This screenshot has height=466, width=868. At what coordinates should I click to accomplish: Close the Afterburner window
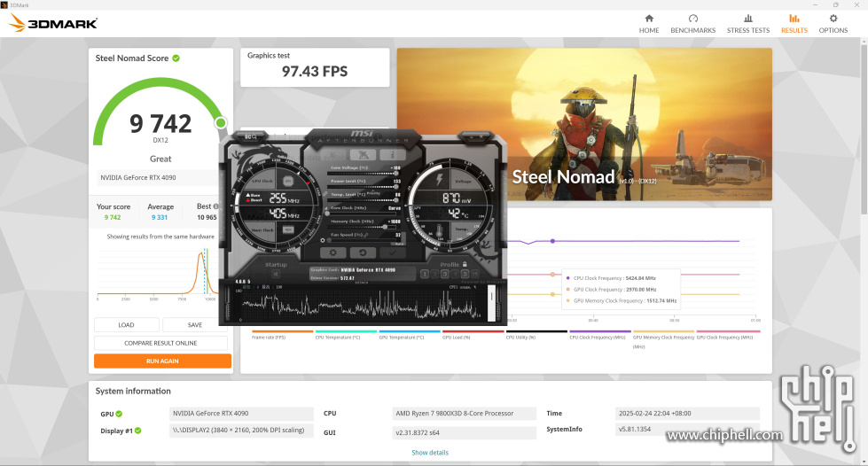(482, 136)
